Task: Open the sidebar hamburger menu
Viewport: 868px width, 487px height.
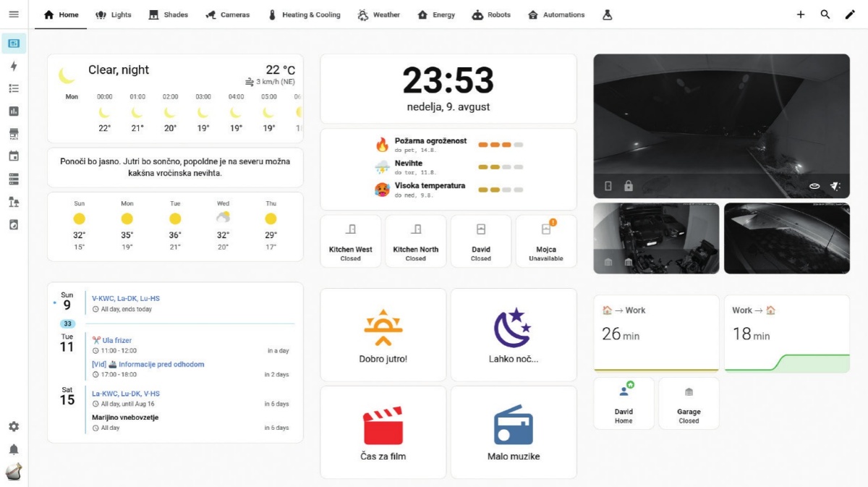Action: click(14, 14)
